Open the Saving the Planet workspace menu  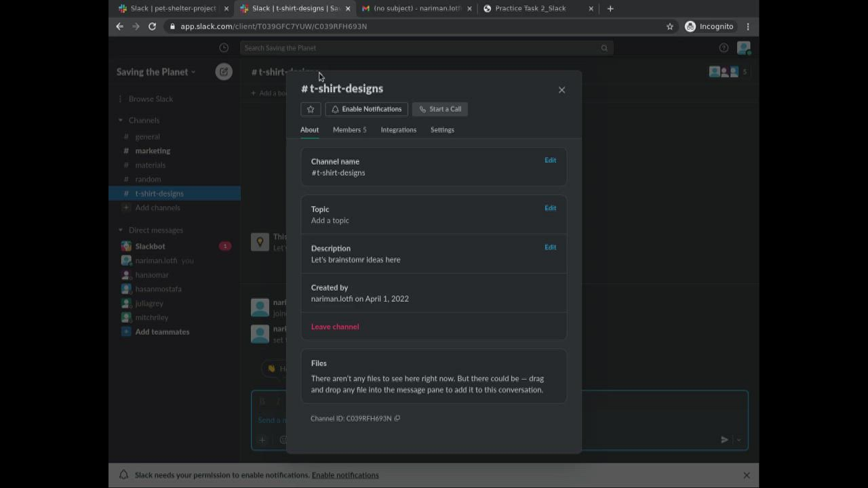coord(156,72)
